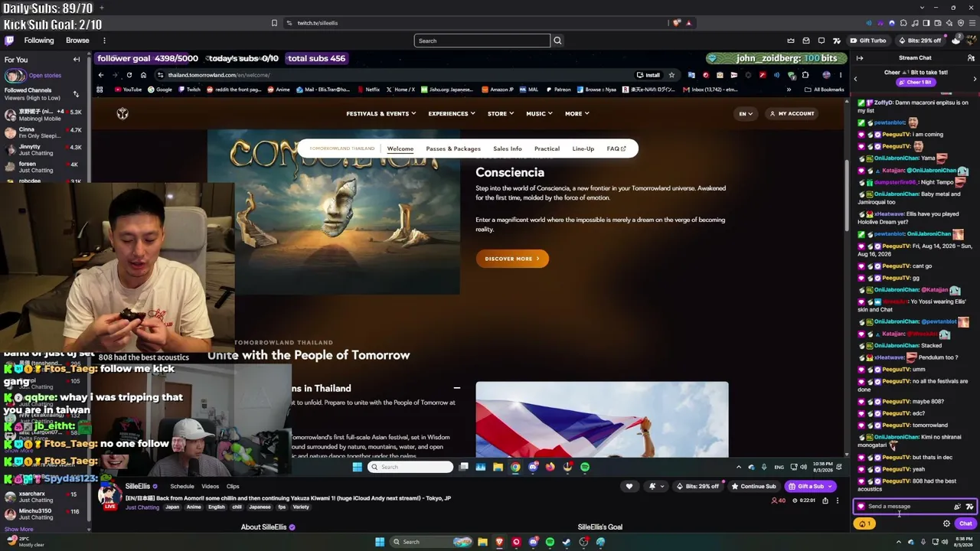Open stories link in sidebar
Screen dimensions: 980x551
coord(44,75)
